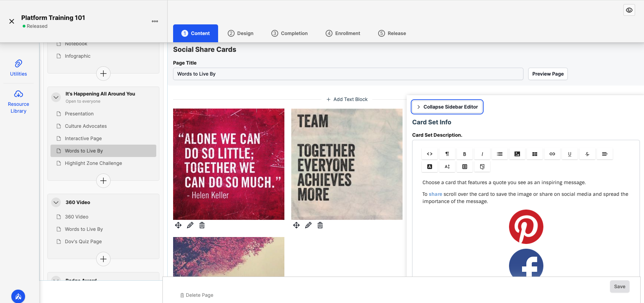Insert a table into description
644x303 pixels.
[535, 154]
